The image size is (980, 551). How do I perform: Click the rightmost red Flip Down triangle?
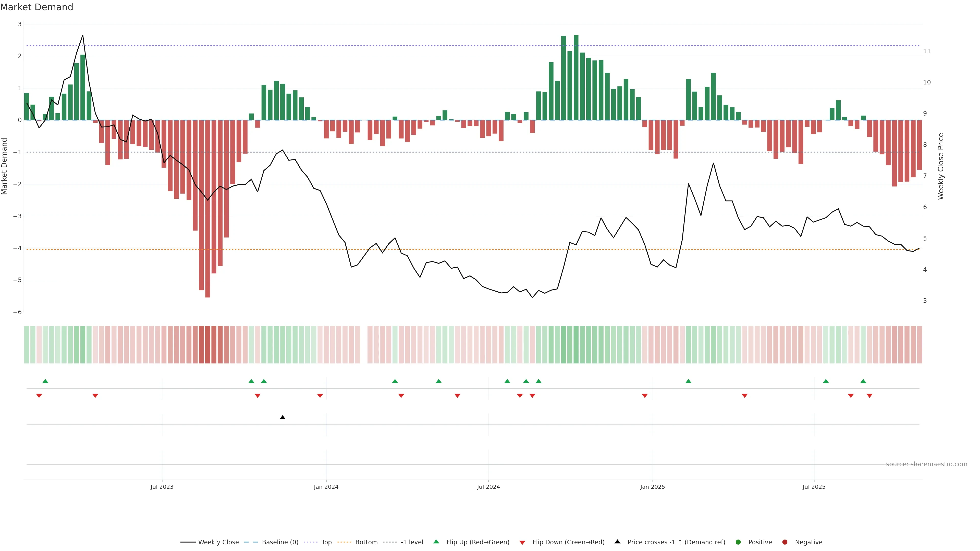click(x=869, y=396)
